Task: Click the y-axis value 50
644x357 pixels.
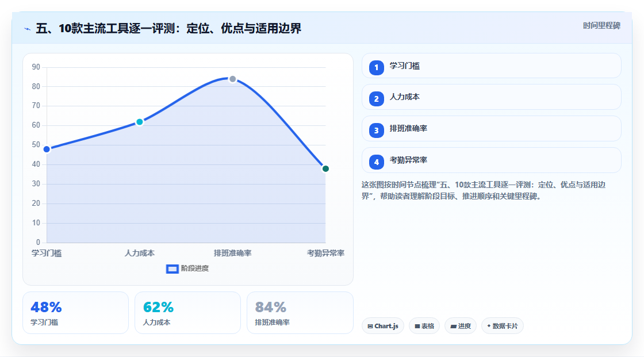Action: (36, 145)
